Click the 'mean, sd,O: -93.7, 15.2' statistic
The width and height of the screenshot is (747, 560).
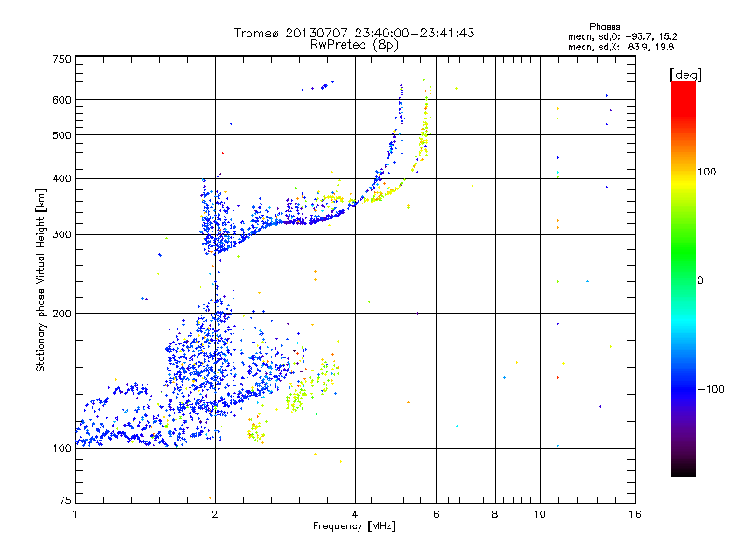click(622, 36)
